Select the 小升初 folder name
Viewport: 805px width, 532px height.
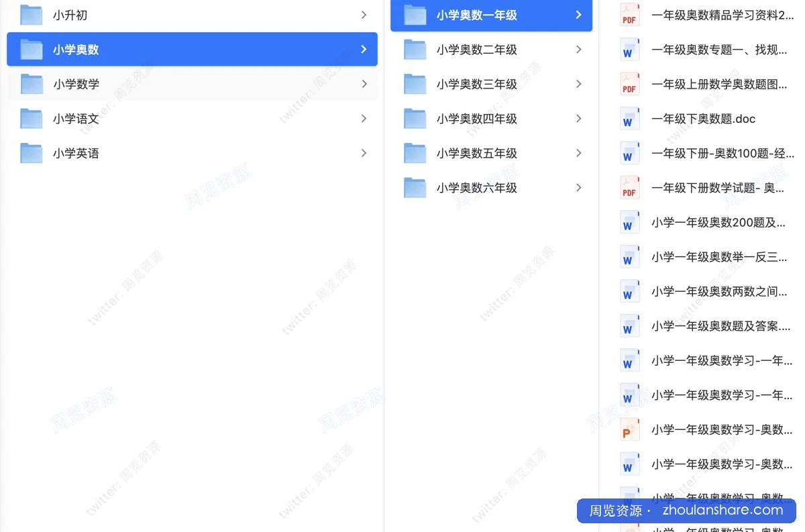click(x=70, y=15)
